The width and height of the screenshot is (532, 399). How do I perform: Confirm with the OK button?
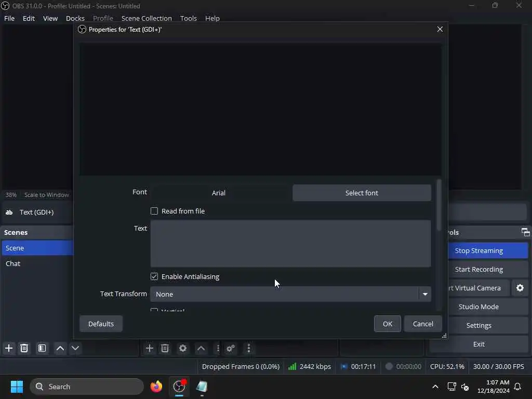point(388,324)
